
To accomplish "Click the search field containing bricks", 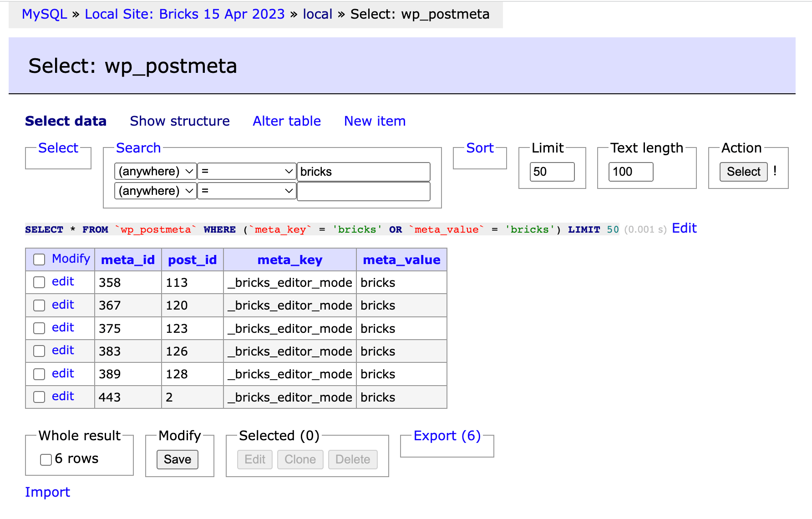I will [x=364, y=172].
